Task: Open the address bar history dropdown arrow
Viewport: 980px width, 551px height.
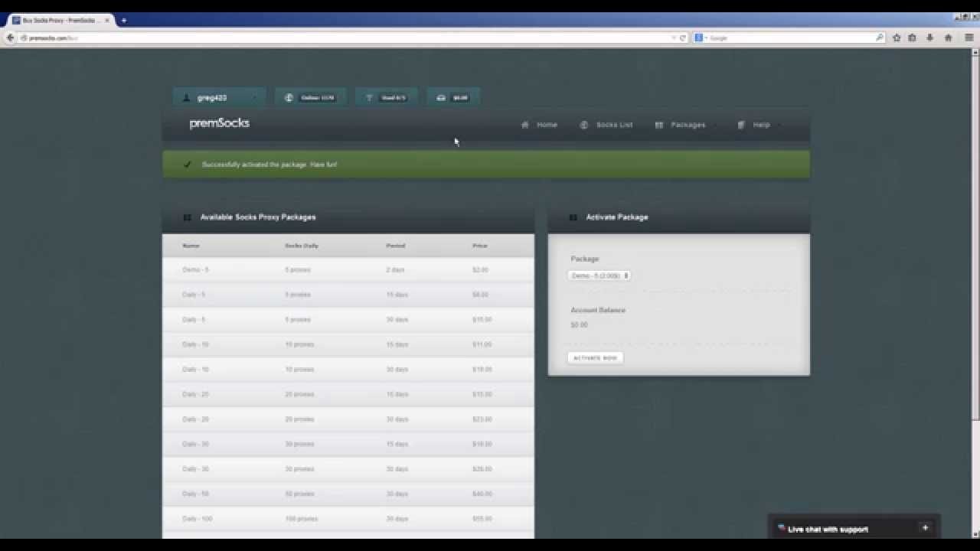Action: click(674, 37)
